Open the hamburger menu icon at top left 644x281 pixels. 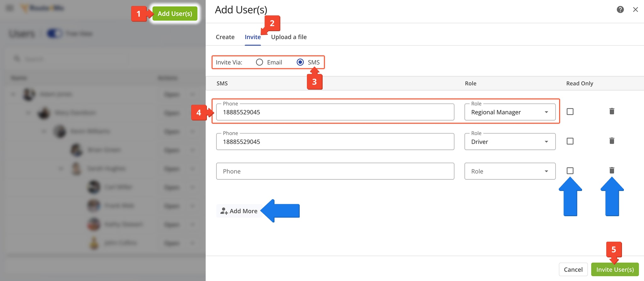click(x=10, y=8)
